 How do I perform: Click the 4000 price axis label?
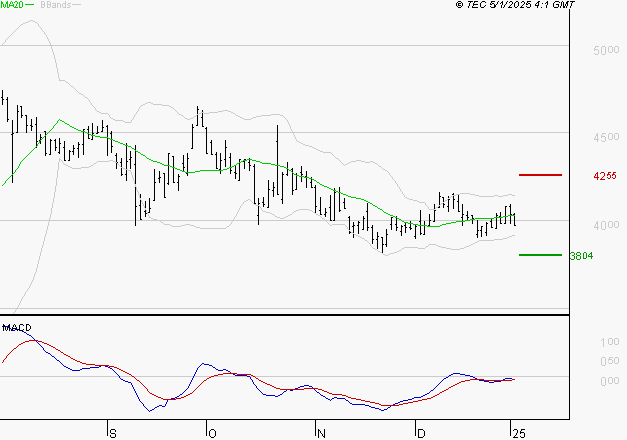606,225
